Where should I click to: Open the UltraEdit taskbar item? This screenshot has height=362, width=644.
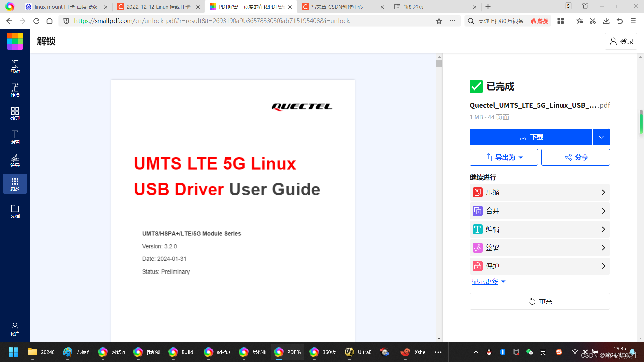click(x=358, y=352)
